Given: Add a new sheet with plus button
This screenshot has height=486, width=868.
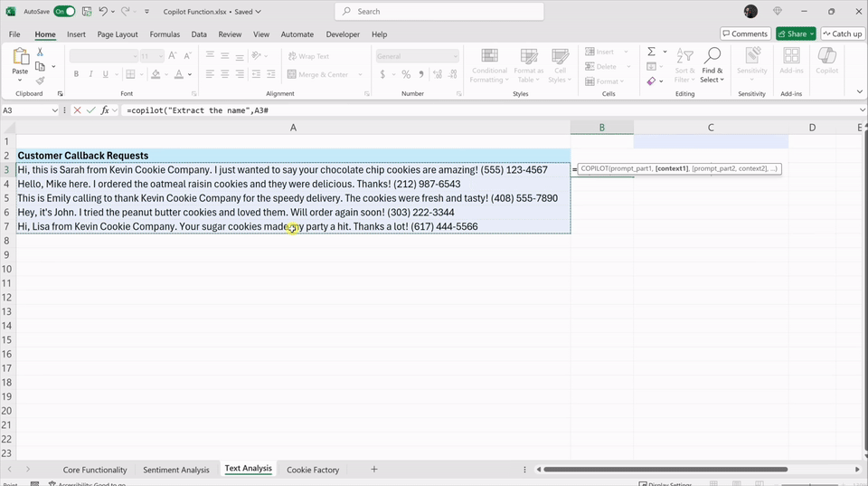Looking at the screenshot, I should (x=374, y=470).
